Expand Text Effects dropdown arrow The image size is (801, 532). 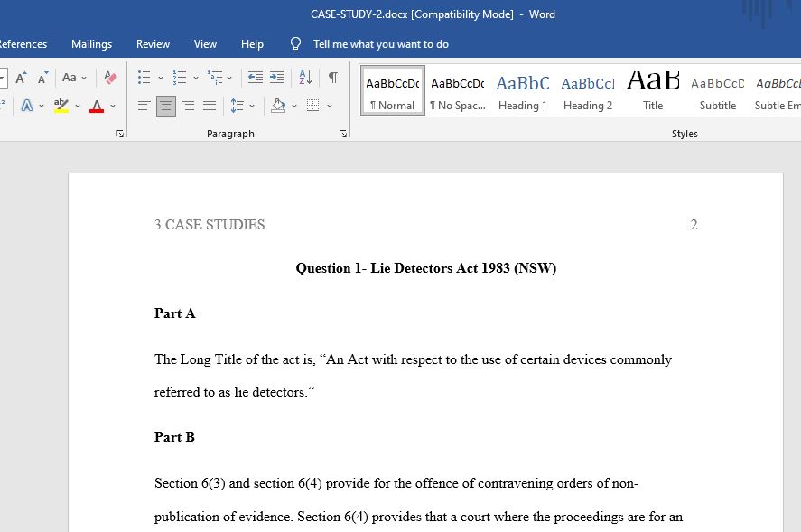click(x=42, y=107)
